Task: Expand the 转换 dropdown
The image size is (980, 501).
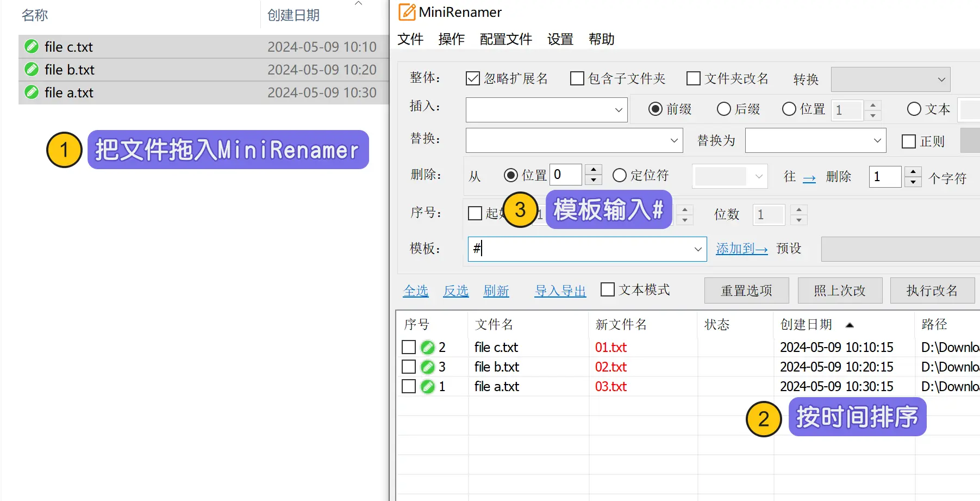Action: tap(941, 79)
